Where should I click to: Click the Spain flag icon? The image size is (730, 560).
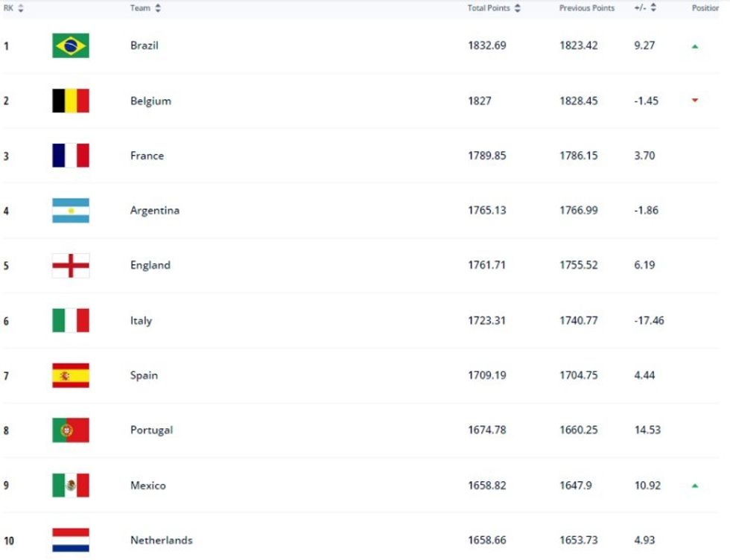tap(71, 375)
